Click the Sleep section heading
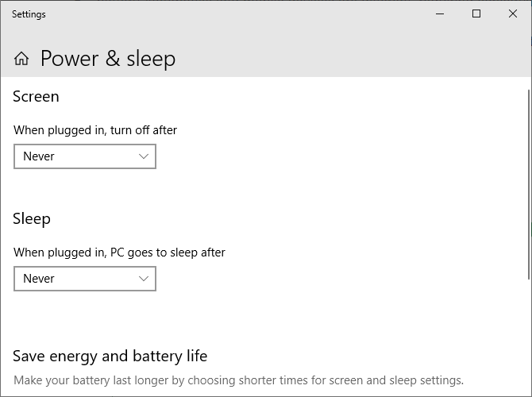The height and width of the screenshot is (397, 532). tap(32, 219)
